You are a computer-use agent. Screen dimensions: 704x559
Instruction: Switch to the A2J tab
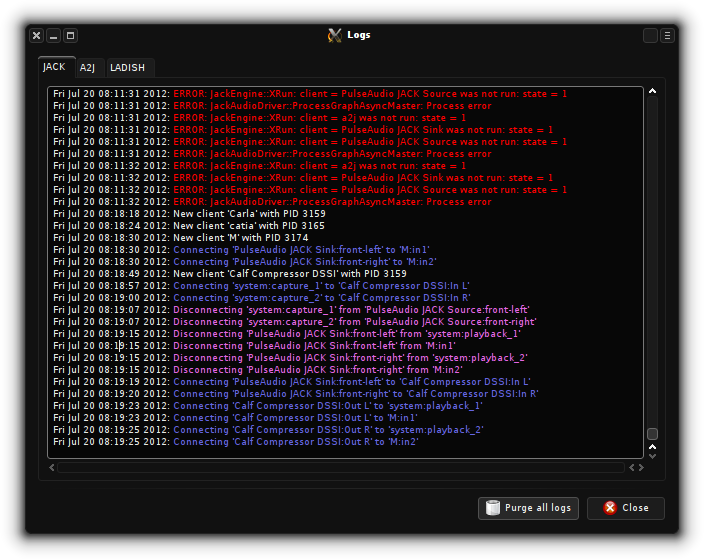(x=87, y=68)
